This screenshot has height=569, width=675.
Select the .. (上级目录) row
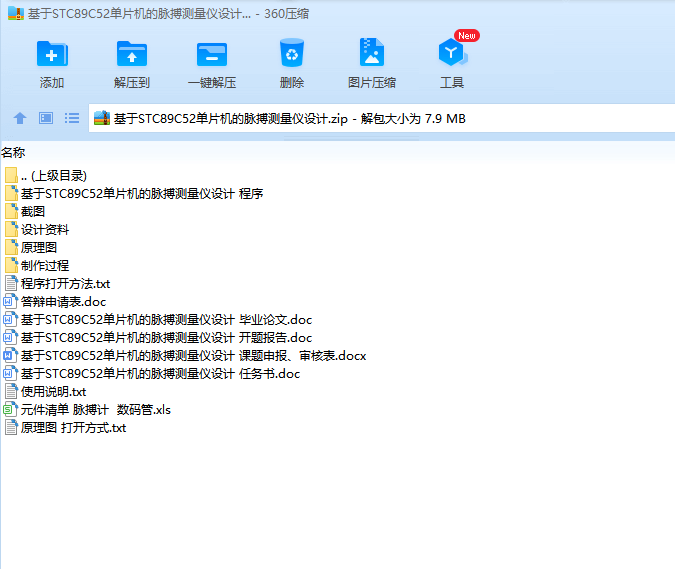(54, 176)
